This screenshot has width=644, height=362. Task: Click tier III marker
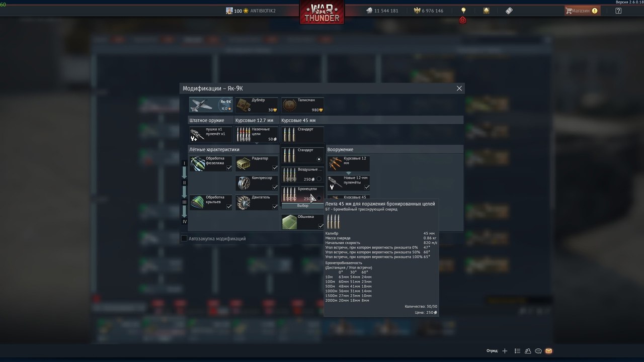click(x=185, y=202)
